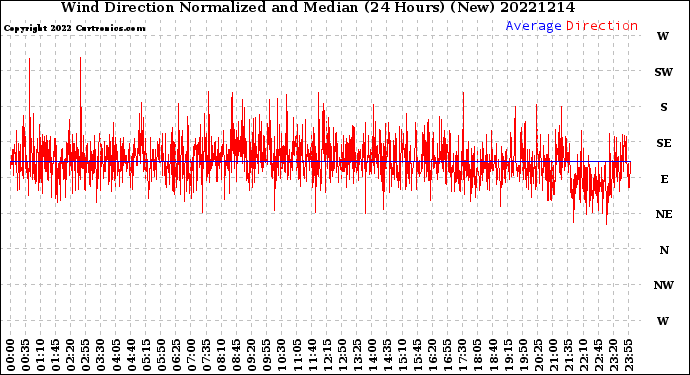Screen dimensions: 690x375
Task: Click the NW axis label
Action: (663, 286)
